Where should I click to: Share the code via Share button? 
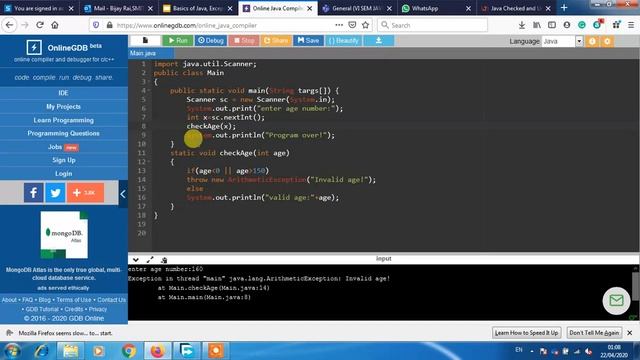[x=276, y=40]
